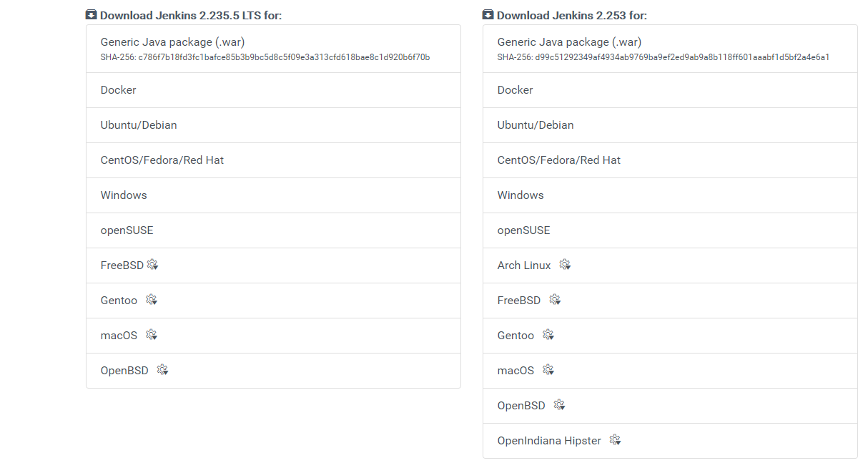Image resolution: width=868 pixels, height=463 pixels.
Task: Click the Download Jenkins 2.253 heading text
Action: (572, 15)
